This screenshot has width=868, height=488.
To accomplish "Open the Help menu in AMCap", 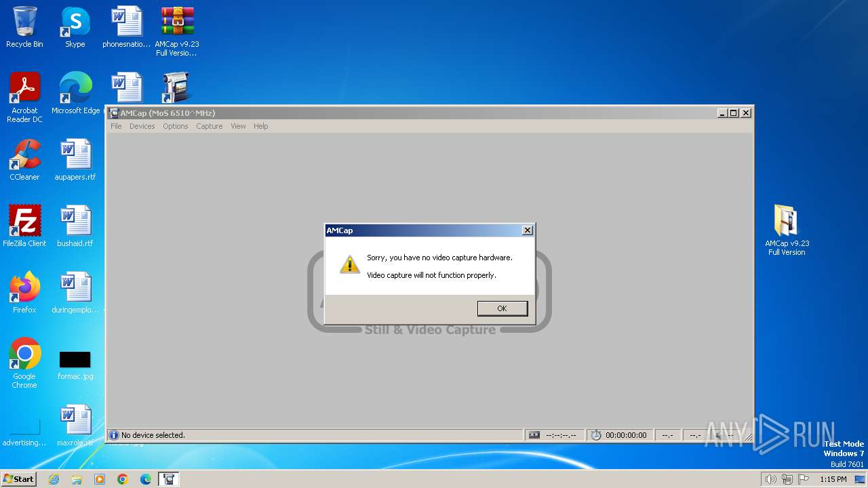I will click(x=261, y=126).
